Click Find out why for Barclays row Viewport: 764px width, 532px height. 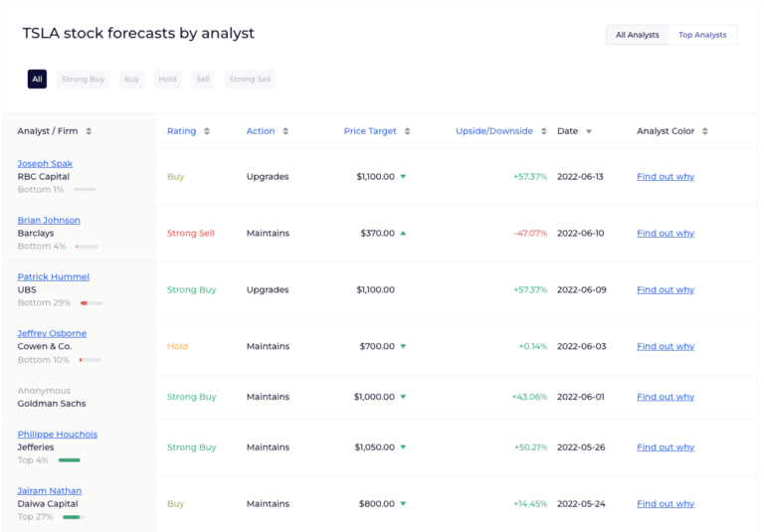click(666, 234)
